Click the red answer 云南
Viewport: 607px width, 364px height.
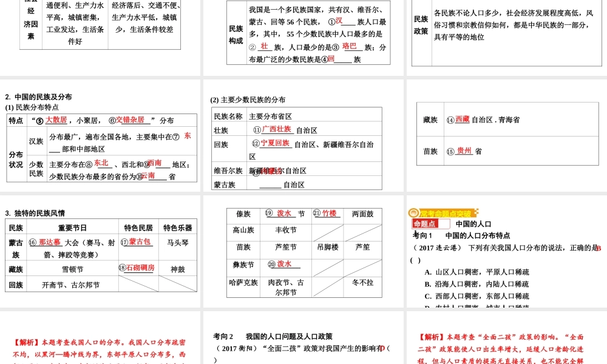(148, 175)
